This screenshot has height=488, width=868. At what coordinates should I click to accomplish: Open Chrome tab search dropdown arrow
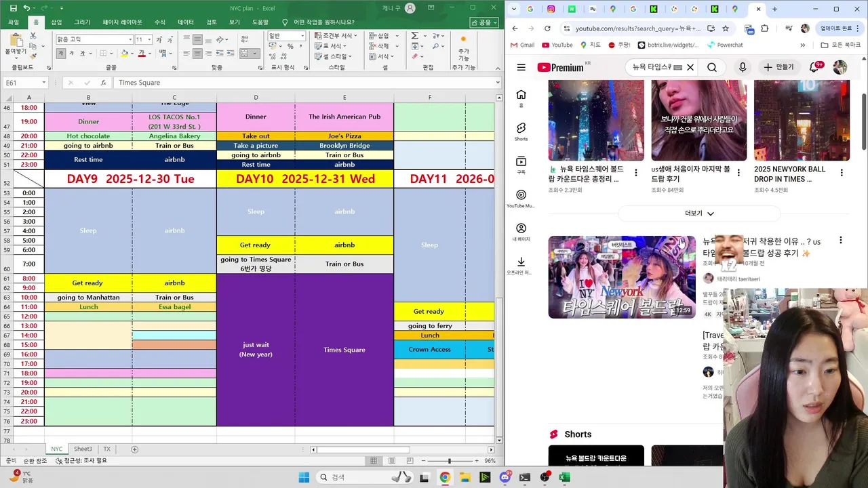[515, 9]
